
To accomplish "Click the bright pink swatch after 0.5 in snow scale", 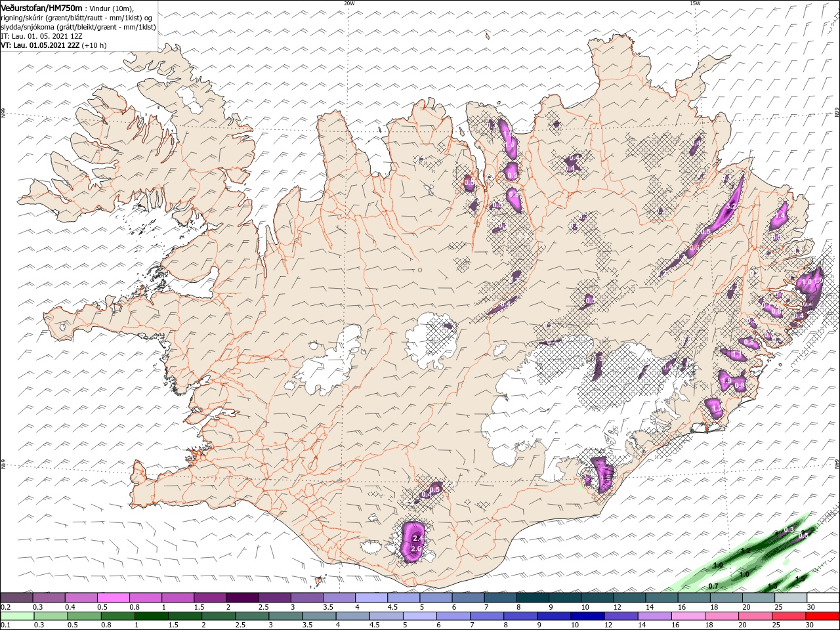I will click(x=113, y=598).
